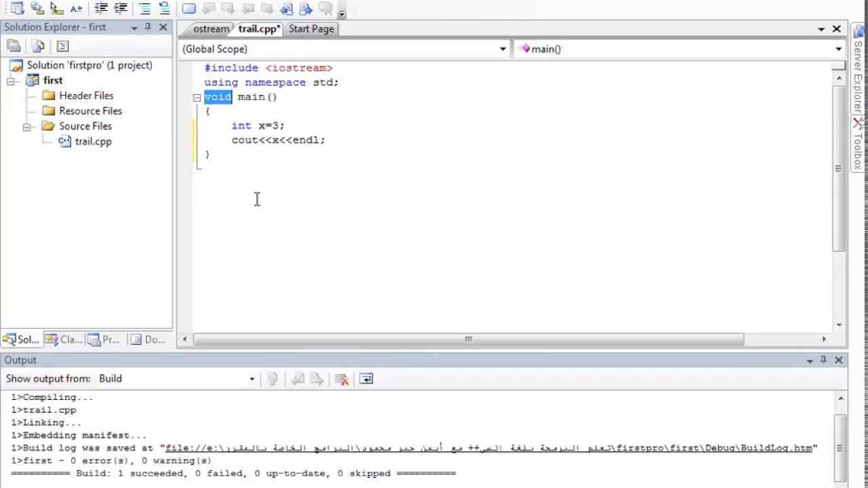This screenshot has width=868, height=488.
Task: Select the Resource Files folder
Action: (x=90, y=111)
